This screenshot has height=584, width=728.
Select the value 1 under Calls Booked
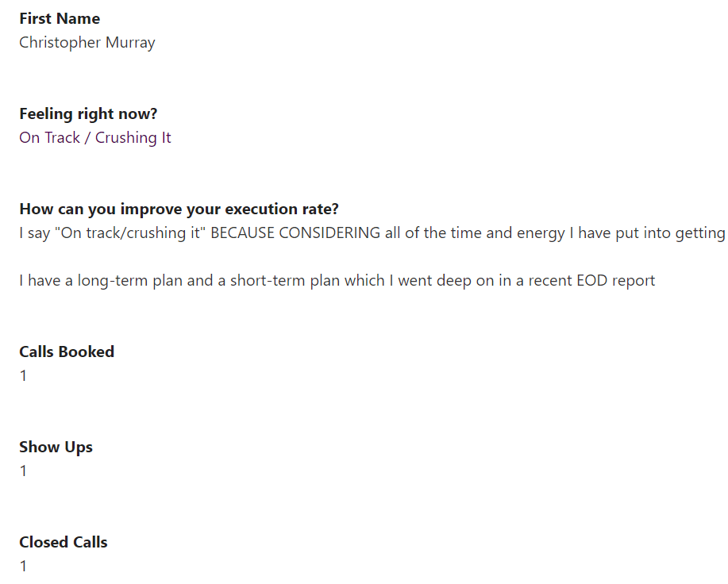pyautogui.click(x=24, y=375)
